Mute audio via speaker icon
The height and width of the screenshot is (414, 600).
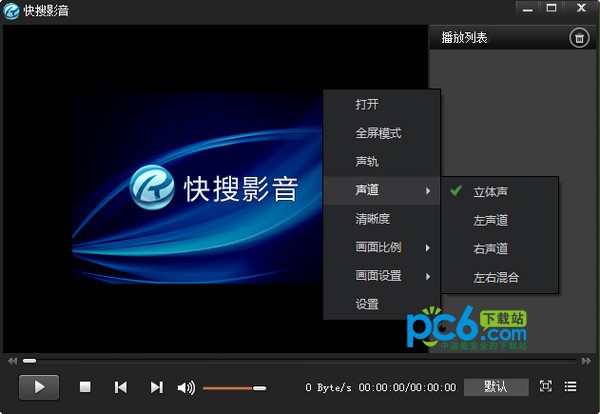click(186, 388)
